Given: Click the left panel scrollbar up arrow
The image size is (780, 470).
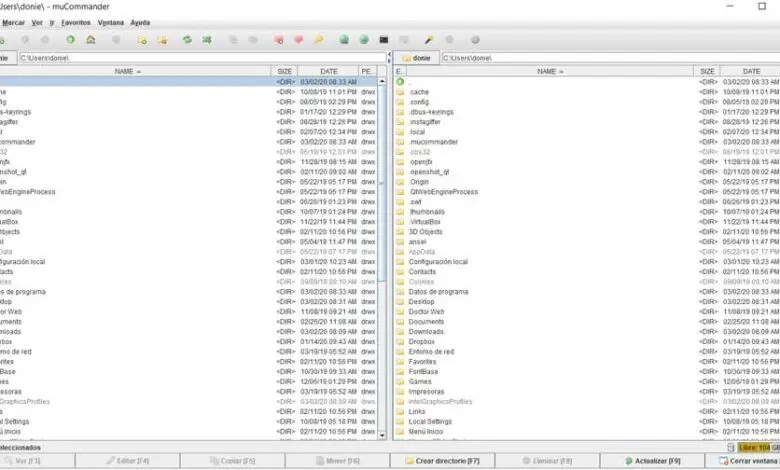Looking at the screenshot, I should [x=382, y=81].
